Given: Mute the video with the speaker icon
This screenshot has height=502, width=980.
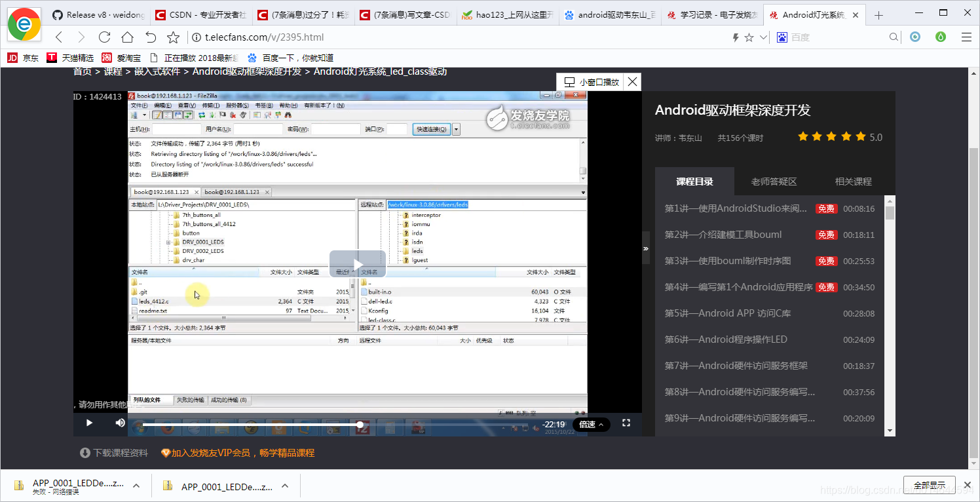Looking at the screenshot, I should click(120, 423).
